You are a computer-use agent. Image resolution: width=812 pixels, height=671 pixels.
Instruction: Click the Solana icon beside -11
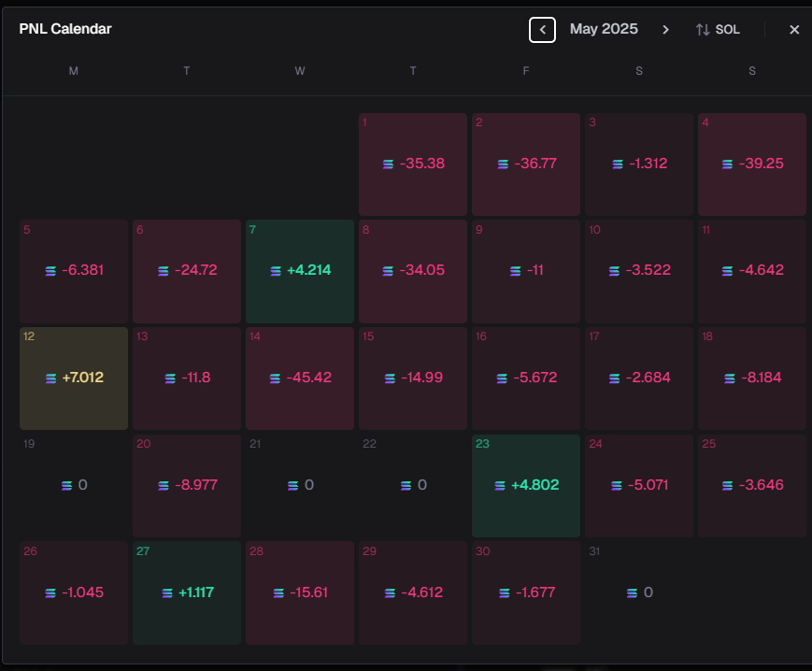click(x=515, y=271)
